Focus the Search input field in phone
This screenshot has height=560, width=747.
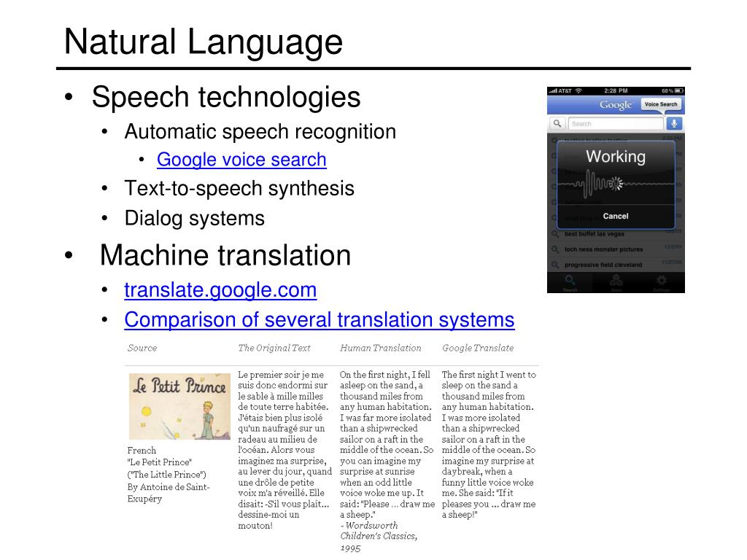pos(616,124)
